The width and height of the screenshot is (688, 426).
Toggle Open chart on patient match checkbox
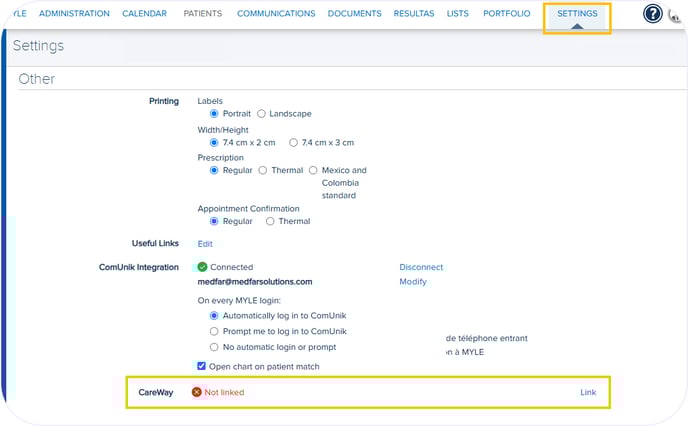pyautogui.click(x=203, y=366)
